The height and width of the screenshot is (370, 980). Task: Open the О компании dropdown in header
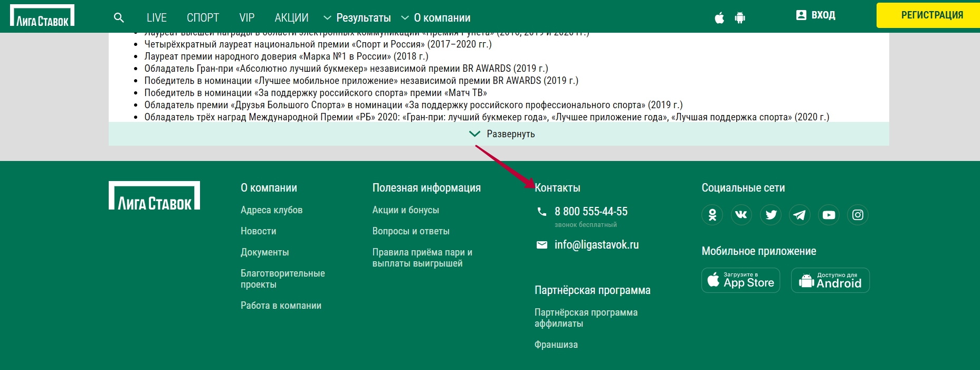tap(436, 18)
